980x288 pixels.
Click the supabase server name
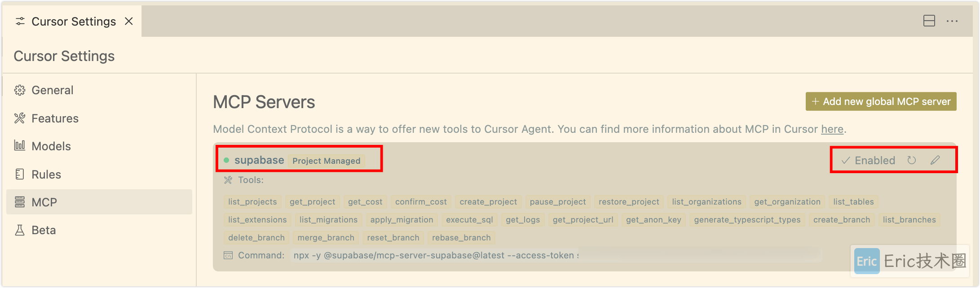259,160
